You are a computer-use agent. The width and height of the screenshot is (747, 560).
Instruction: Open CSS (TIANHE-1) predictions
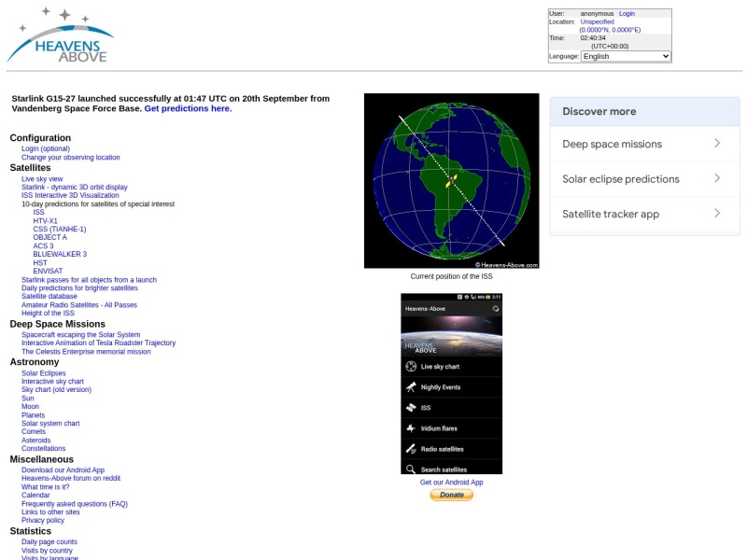(x=60, y=229)
